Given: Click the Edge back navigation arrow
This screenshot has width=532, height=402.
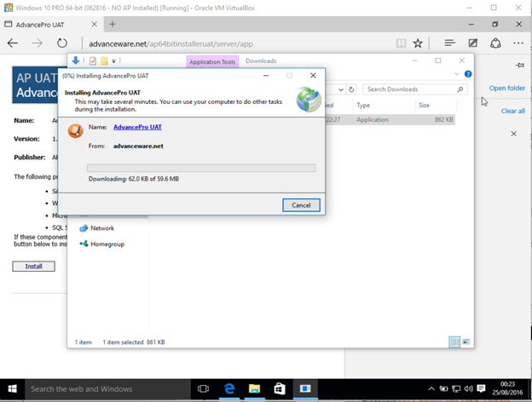Looking at the screenshot, I should [x=13, y=43].
